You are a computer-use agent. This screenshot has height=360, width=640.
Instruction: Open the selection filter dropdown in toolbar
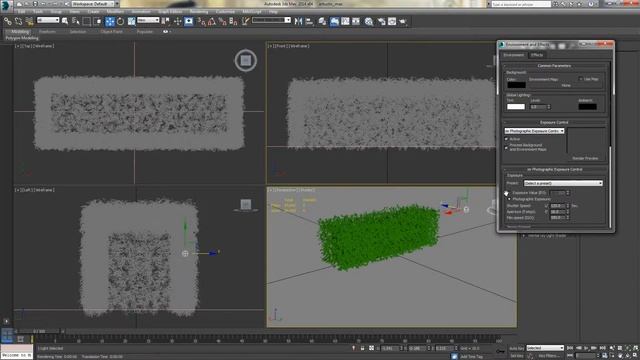click(48, 20)
